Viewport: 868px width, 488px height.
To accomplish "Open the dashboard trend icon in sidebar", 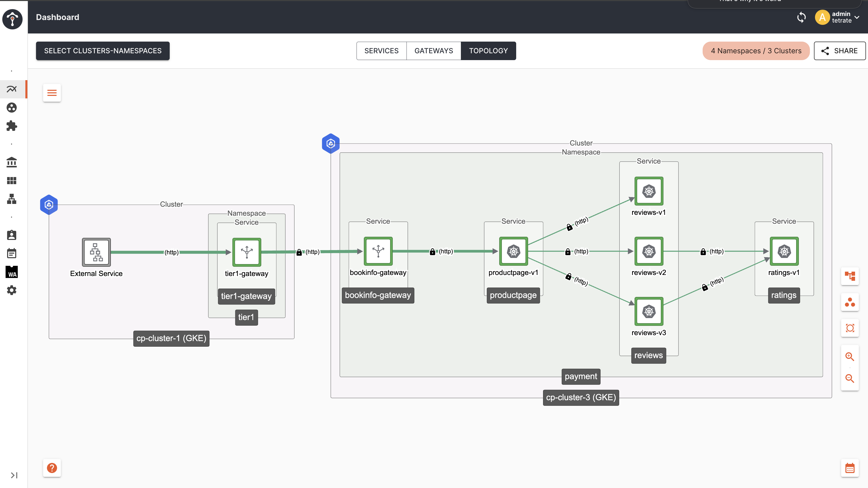I will click(11, 89).
